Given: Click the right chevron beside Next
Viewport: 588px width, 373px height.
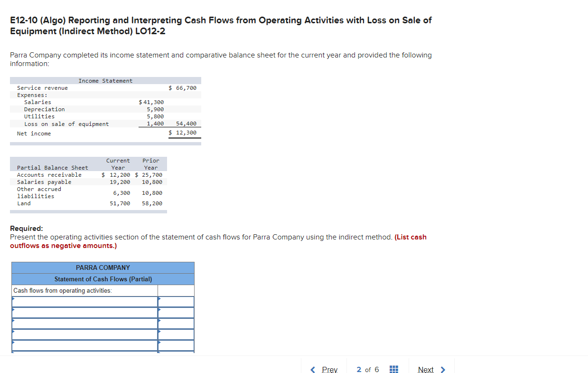Looking at the screenshot, I should 440,369.
